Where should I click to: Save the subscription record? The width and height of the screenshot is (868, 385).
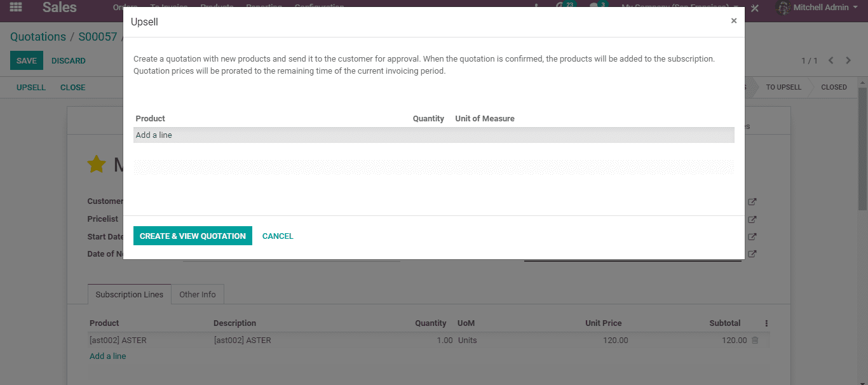27,60
